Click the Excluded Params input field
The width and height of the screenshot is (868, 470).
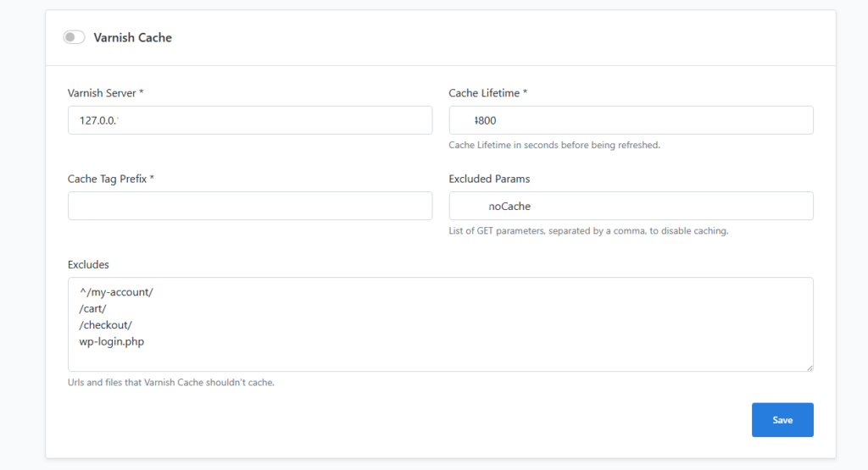[631, 206]
